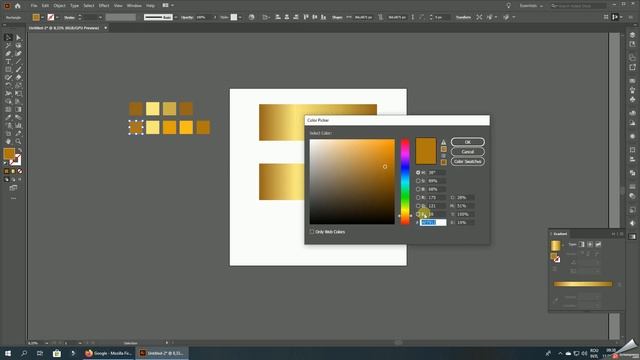This screenshot has width=640, height=360.
Task: Switch to Google Mozilla Firefox taskbar button
Action: (109, 353)
